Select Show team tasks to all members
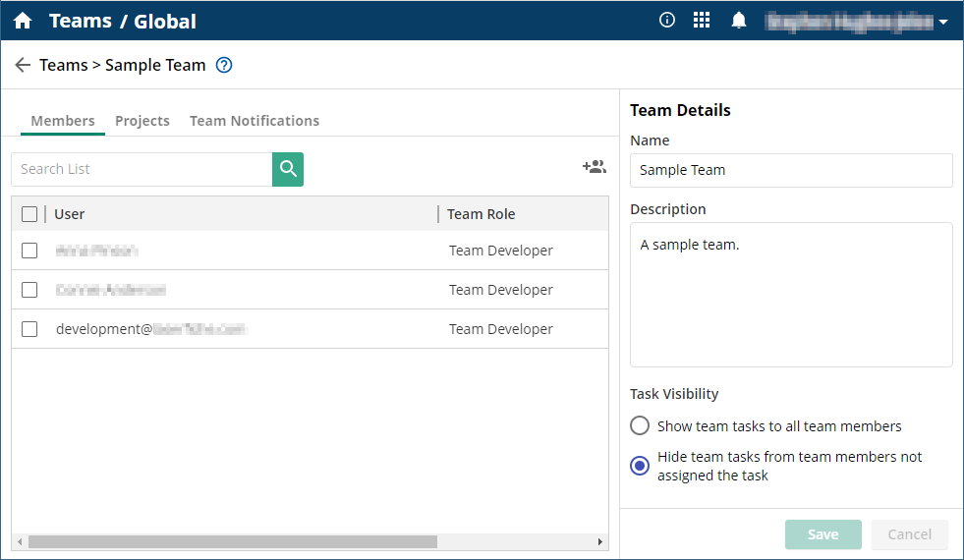Viewport: 964px width, 560px height. (640, 426)
